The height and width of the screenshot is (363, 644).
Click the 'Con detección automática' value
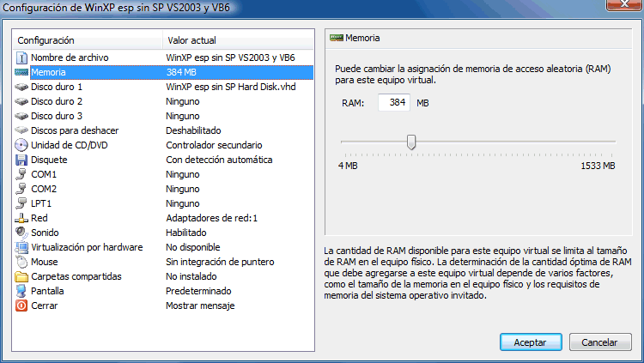point(219,160)
